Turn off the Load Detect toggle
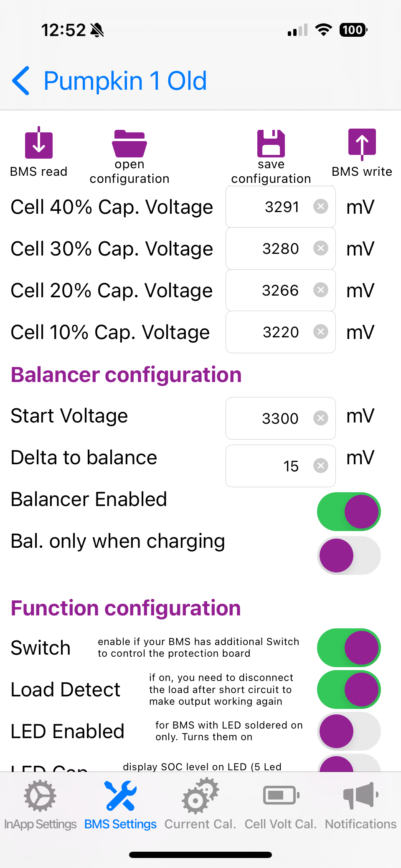This screenshot has height=868, width=401. coord(349,689)
